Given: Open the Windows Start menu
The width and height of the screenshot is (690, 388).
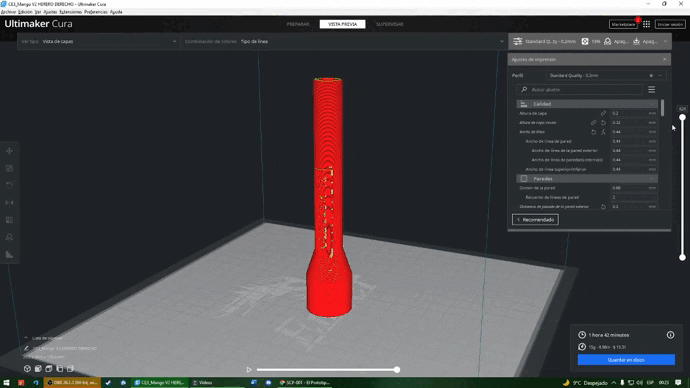Looking at the screenshot, I should pyautogui.click(x=6, y=383).
